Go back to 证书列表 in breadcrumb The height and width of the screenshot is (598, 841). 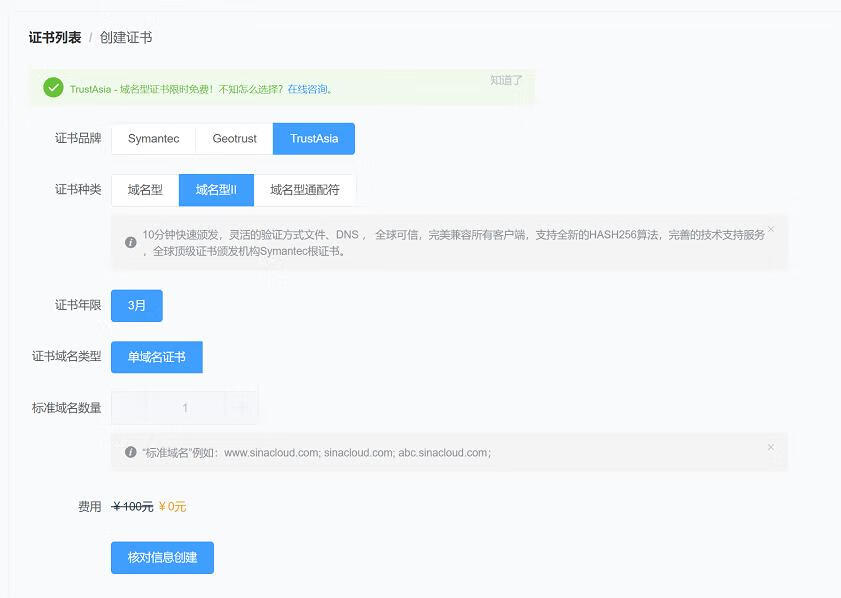tap(55, 38)
